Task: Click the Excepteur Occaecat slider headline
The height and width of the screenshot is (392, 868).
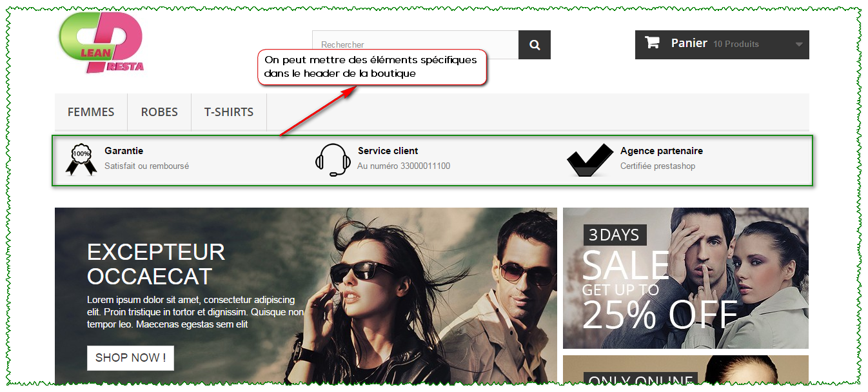Action: click(156, 264)
